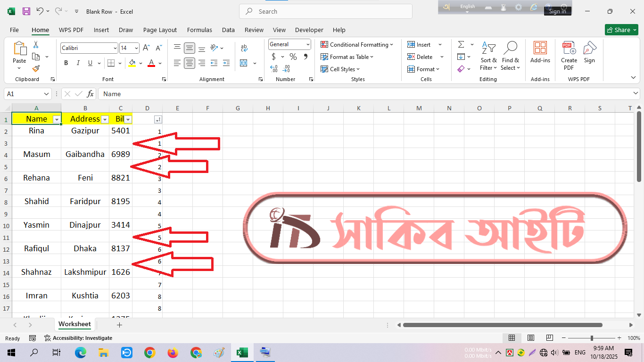Open the Add-ins icon
This screenshot has width=644, height=362.
coord(540,52)
